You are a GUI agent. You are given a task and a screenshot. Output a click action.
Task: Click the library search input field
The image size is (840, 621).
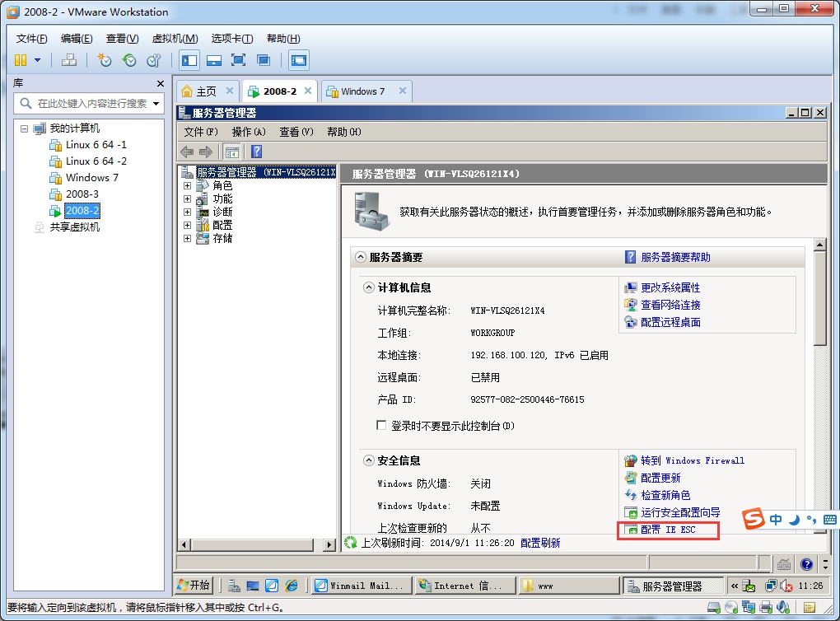click(x=89, y=104)
